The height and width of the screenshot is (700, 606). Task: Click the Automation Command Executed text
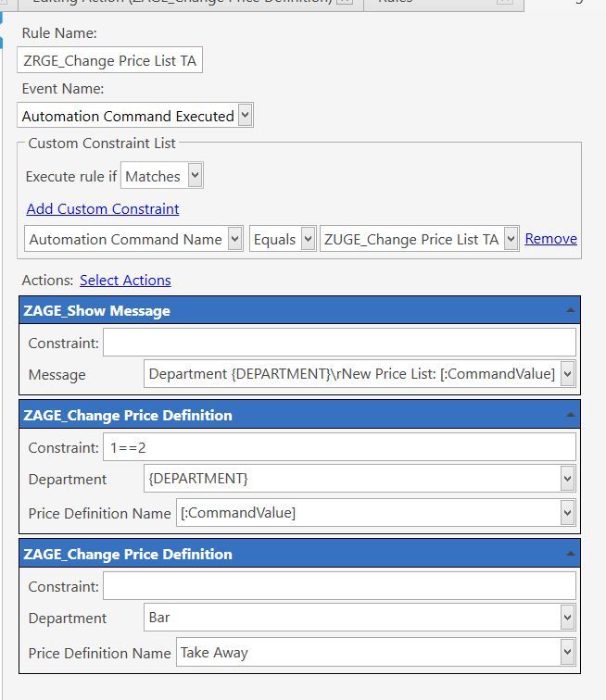coord(128,116)
